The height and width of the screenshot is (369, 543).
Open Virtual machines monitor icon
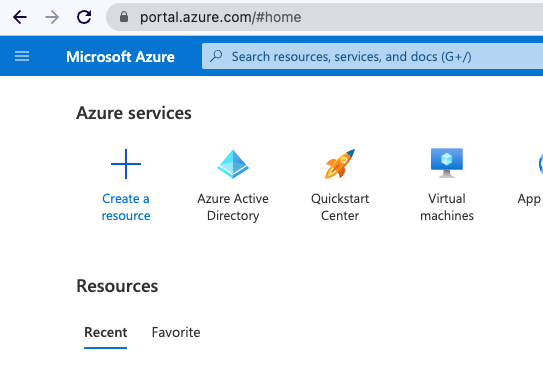tap(447, 163)
